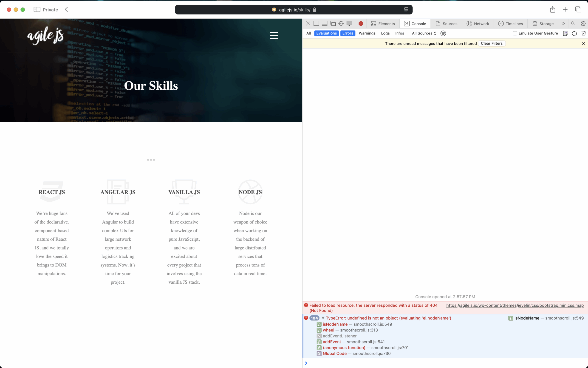Click Clear Filters button
Viewport: 588px width, 368px height.
pos(491,43)
